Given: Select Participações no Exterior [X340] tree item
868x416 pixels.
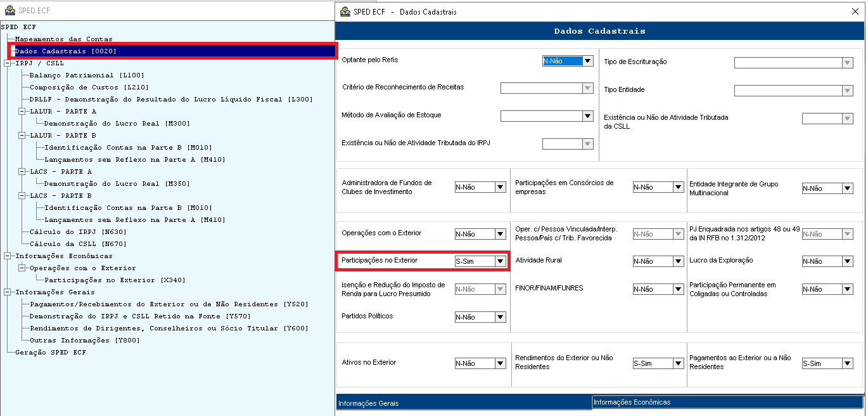Looking at the screenshot, I should click(115, 280).
